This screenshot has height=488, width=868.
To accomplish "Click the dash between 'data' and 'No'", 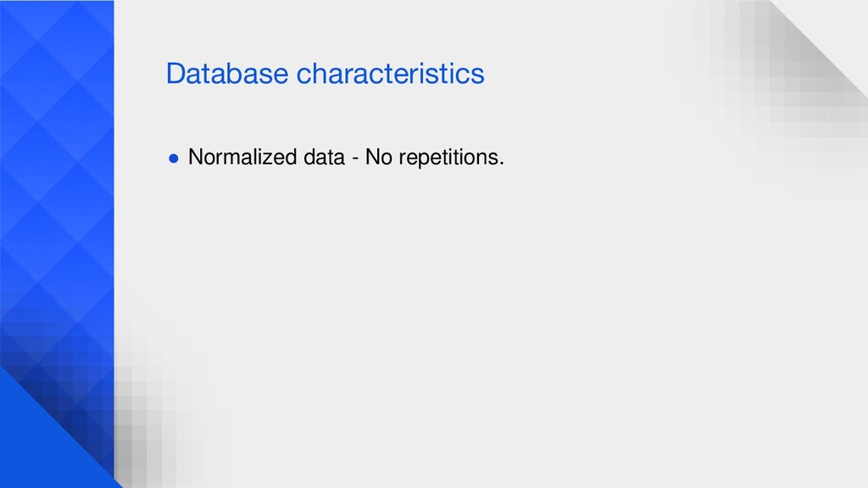I will coord(355,158).
